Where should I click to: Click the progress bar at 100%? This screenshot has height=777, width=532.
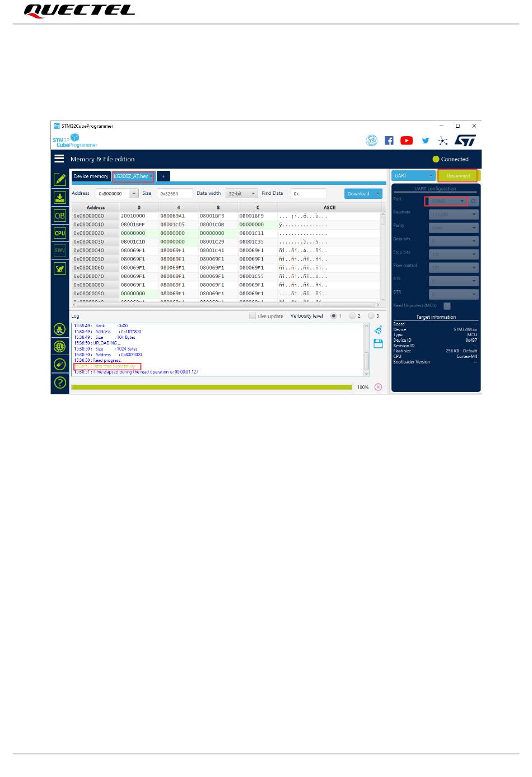click(x=212, y=387)
